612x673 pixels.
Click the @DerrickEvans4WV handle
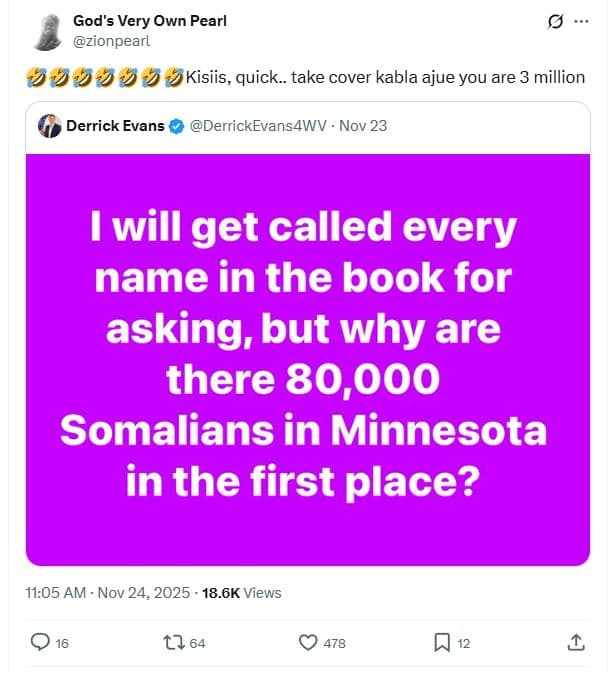pyautogui.click(x=258, y=127)
